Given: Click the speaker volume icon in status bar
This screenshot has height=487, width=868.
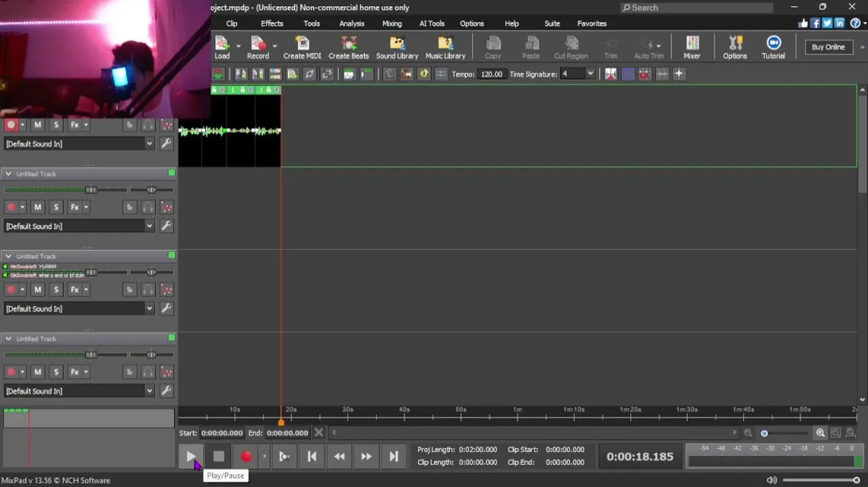Looking at the screenshot, I should pos(771,480).
